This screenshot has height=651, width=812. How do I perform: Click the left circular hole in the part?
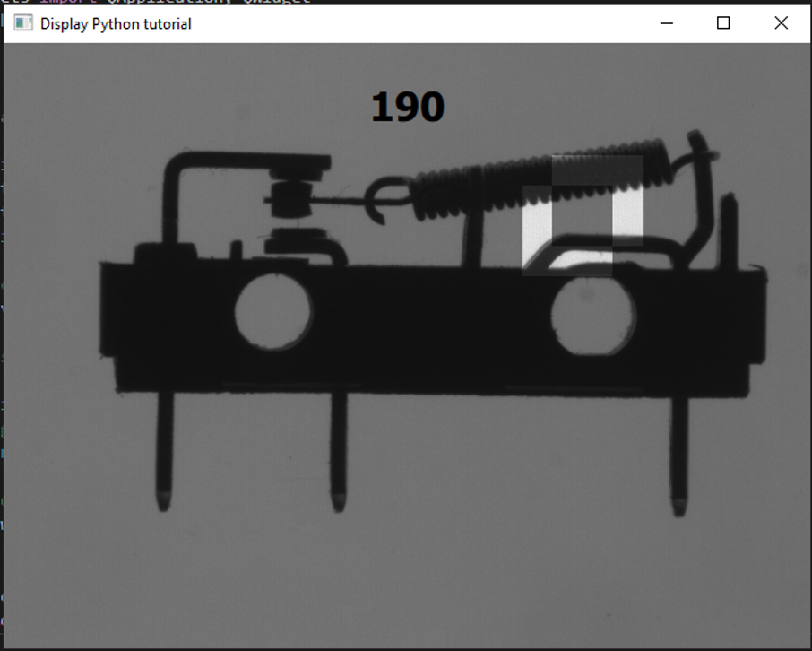tap(273, 312)
